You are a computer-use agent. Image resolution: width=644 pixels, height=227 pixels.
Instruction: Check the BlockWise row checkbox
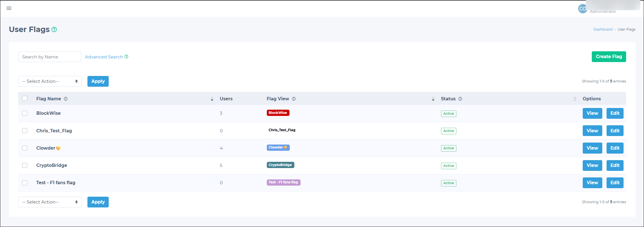(25, 113)
